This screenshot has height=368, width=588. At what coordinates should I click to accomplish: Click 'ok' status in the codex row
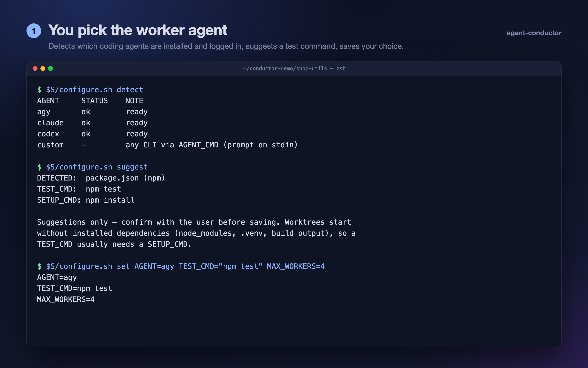click(86, 134)
